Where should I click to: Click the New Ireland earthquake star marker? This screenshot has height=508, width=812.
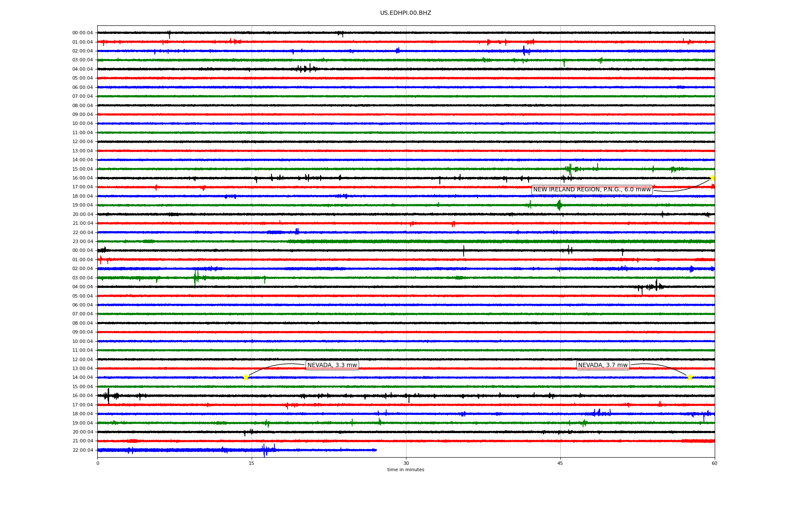point(712,178)
